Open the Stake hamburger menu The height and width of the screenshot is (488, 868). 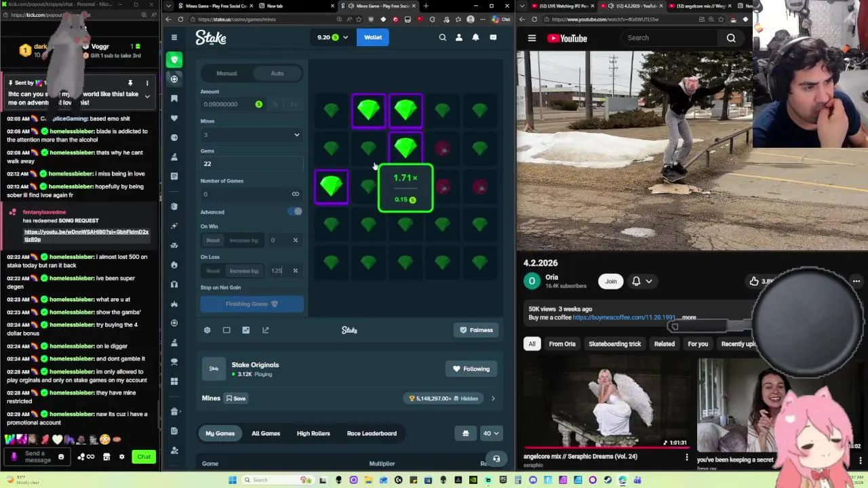pyautogui.click(x=174, y=37)
